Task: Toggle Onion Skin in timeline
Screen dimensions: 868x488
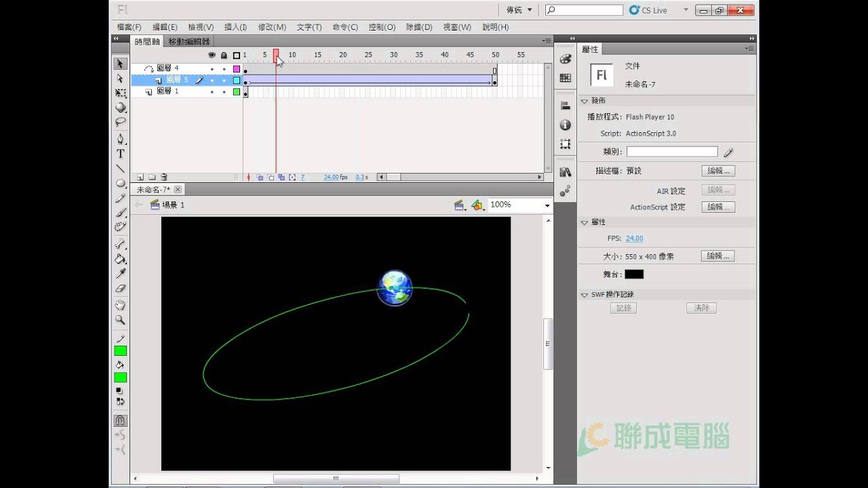Action: tap(260, 177)
